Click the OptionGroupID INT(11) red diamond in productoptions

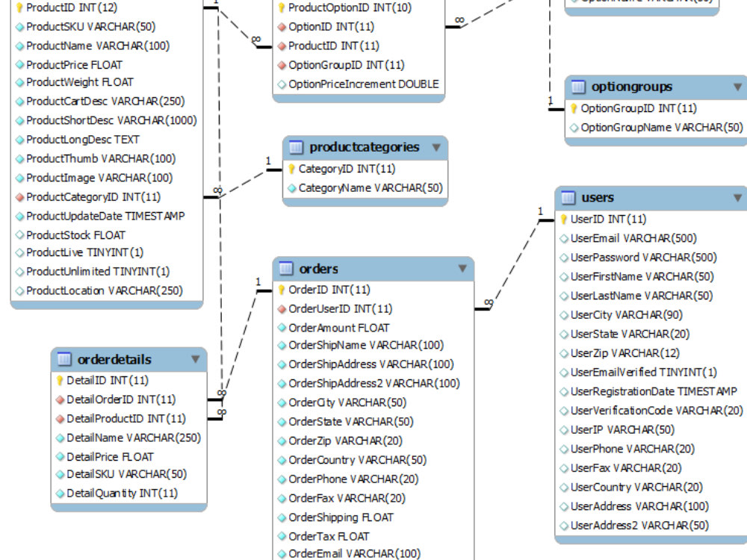(x=282, y=65)
